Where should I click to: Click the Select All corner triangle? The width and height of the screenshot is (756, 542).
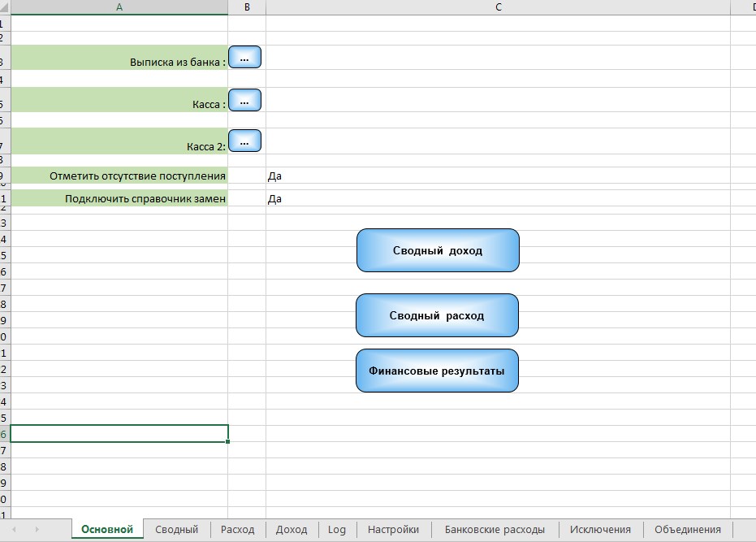5,7
